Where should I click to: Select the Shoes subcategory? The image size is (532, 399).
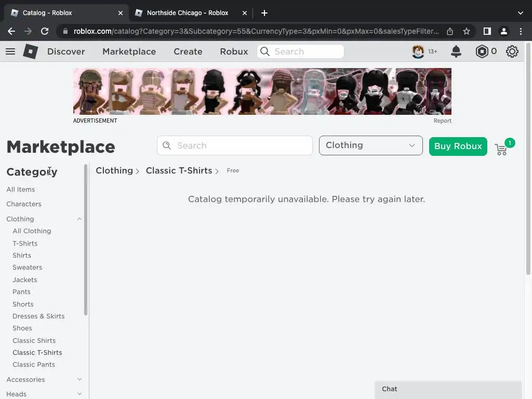(x=22, y=328)
